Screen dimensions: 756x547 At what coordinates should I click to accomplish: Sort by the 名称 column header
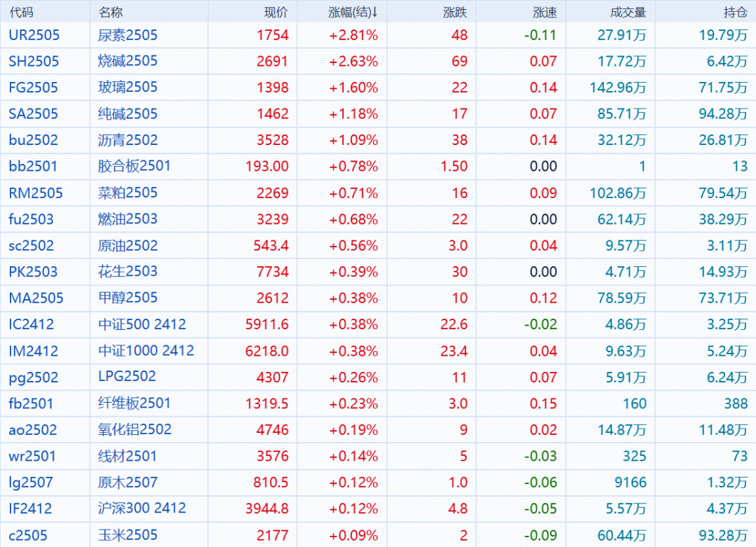click(111, 12)
